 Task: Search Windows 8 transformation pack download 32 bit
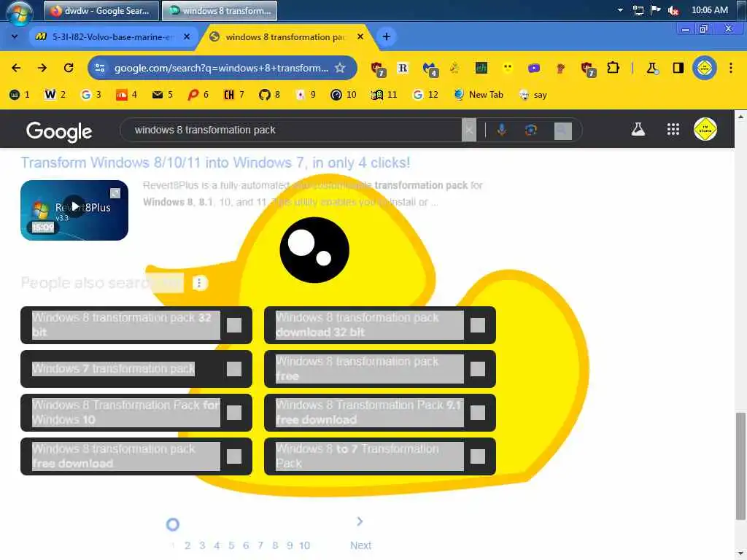click(379, 325)
